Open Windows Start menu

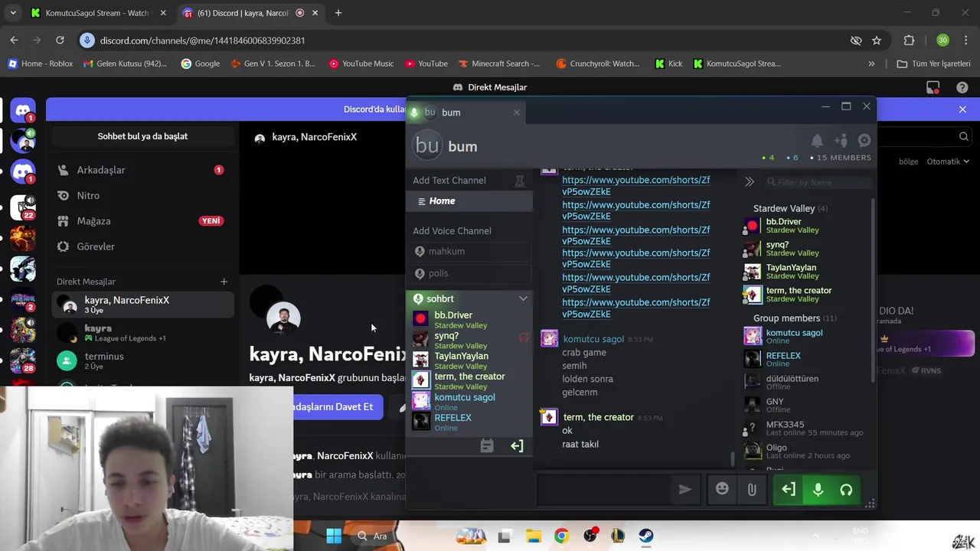coord(334,536)
